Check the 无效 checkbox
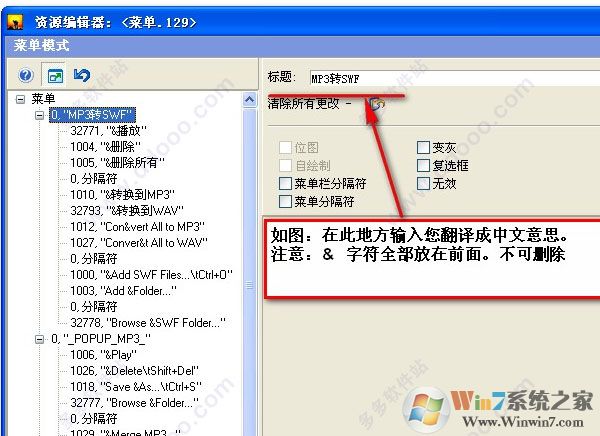The image size is (600, 436). (x=423, y=183)
